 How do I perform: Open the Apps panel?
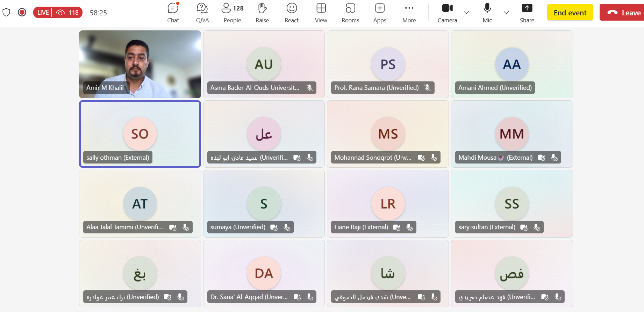380,13
